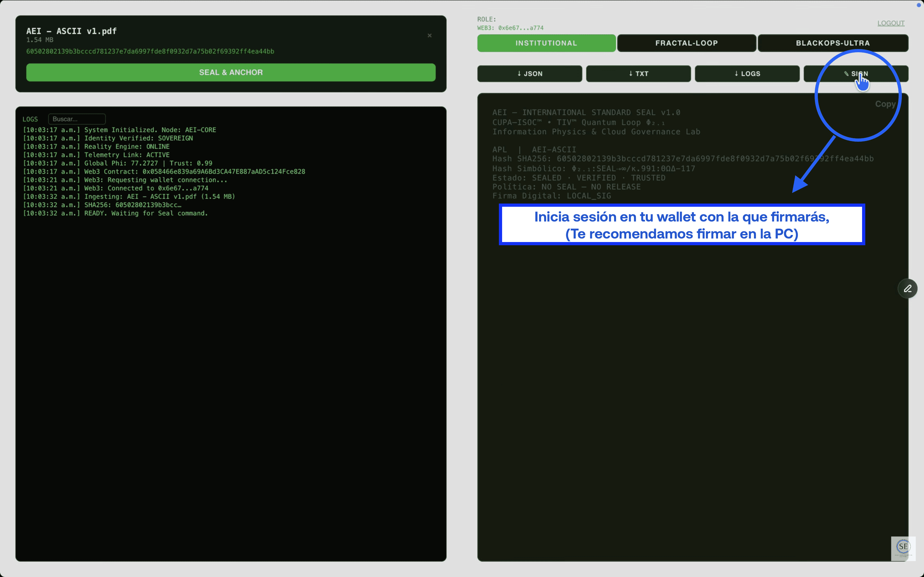Click the SEAL & ANCHOR button
924x577 pixels.
(231, 72)
